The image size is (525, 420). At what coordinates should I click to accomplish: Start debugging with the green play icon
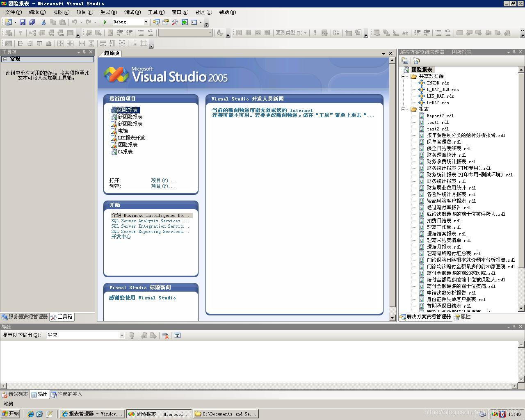coord(105,22)
